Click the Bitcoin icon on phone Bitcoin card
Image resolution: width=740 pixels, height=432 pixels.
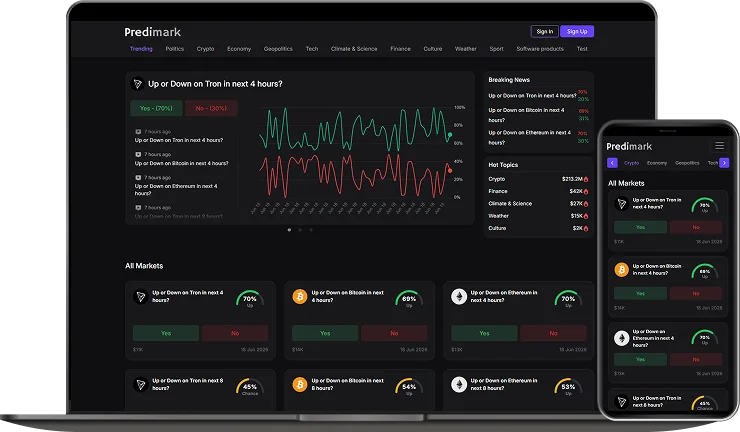(622, 270)
